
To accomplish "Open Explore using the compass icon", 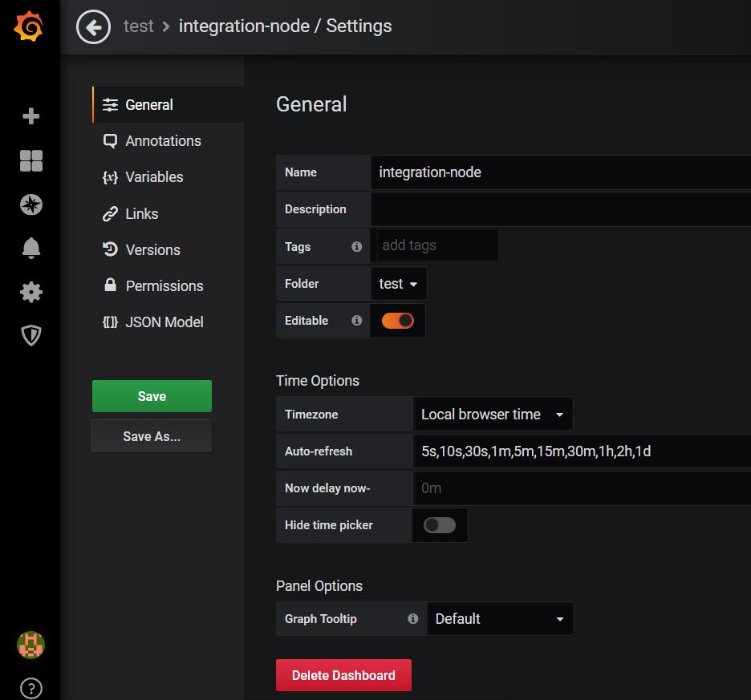I will tap(30, 204).
